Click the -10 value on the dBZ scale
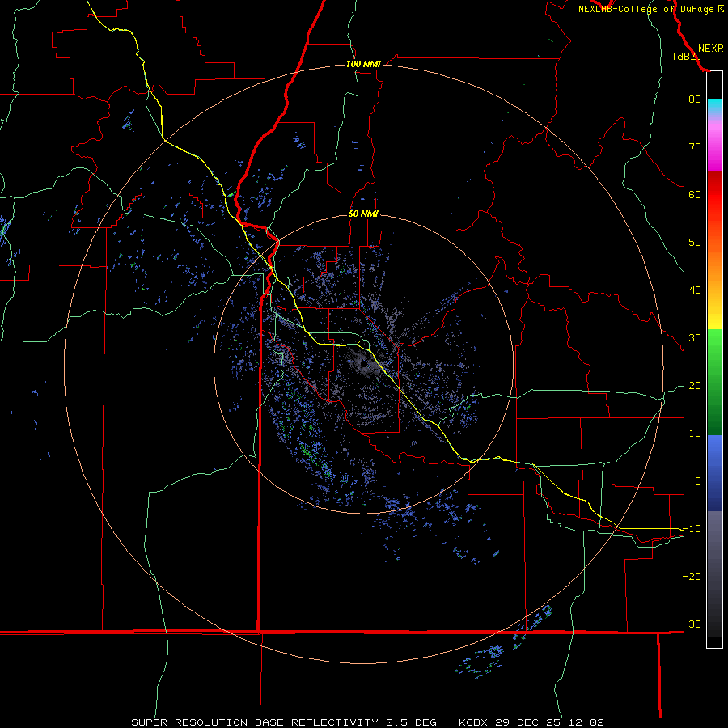 click(692, 529)
